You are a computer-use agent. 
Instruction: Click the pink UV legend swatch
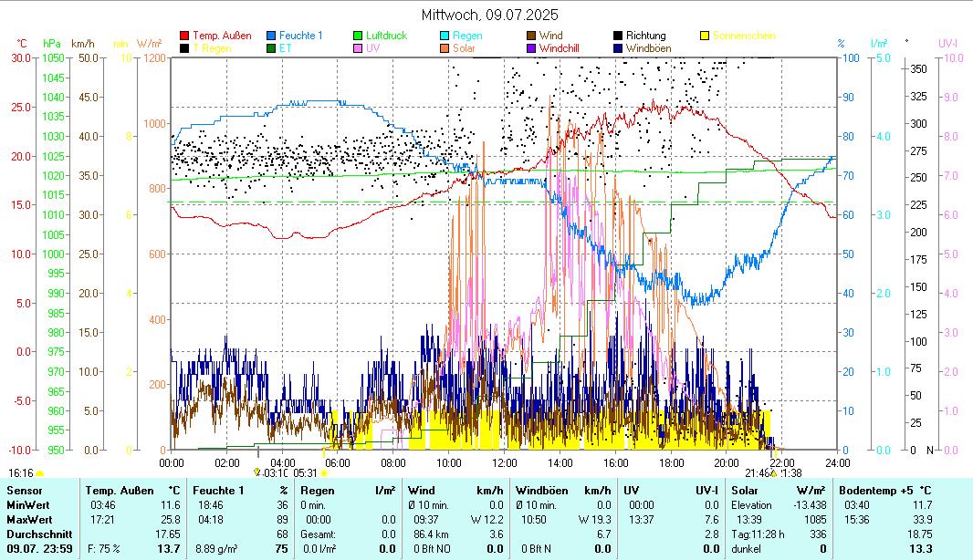point(358,48)
